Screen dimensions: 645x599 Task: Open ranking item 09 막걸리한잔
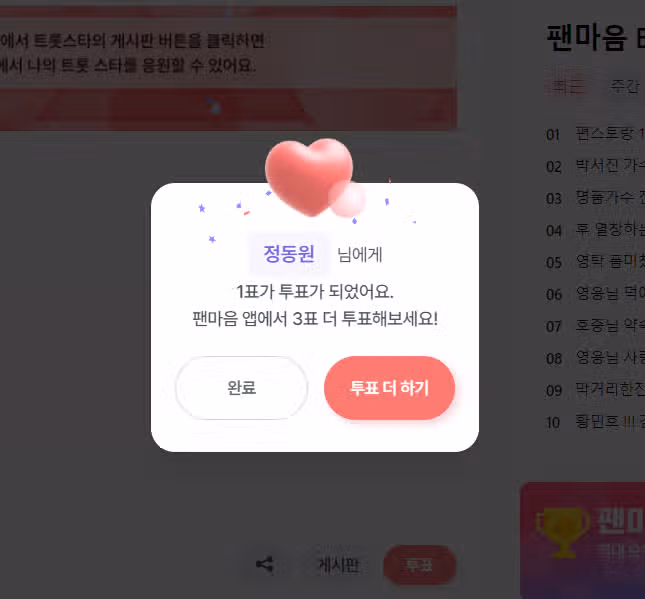click(x=595, y=390)
